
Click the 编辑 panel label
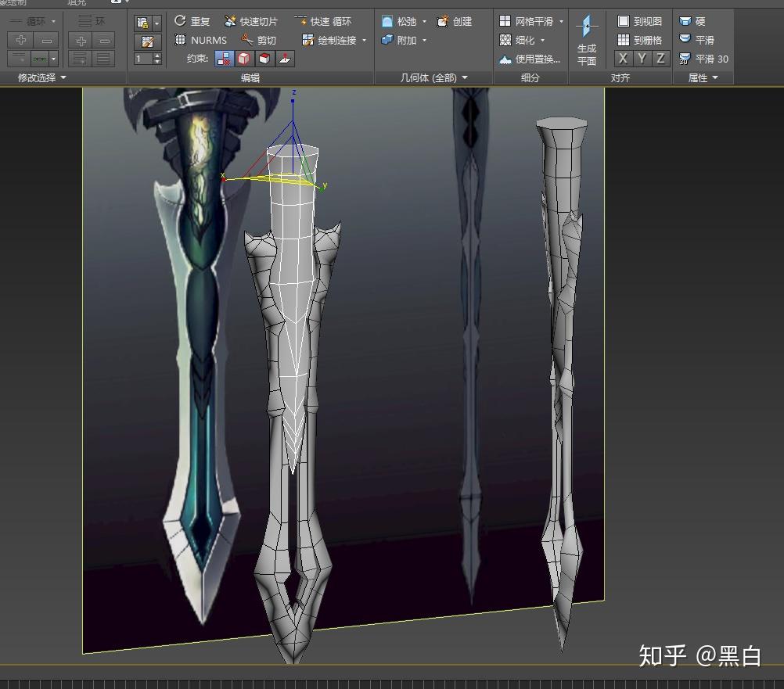click(x=250, y=77)
